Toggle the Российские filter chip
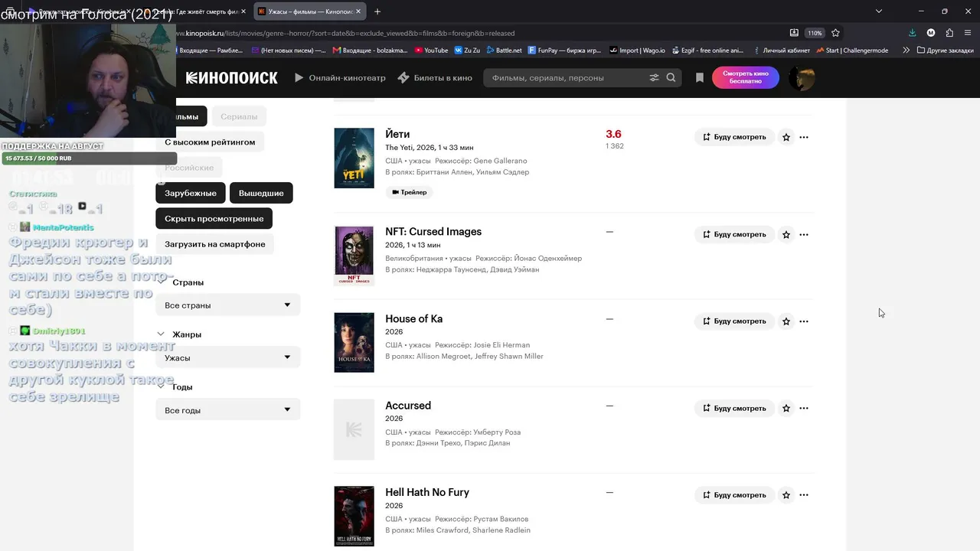This screenshot has width=980, height=551. click(189, 168)
